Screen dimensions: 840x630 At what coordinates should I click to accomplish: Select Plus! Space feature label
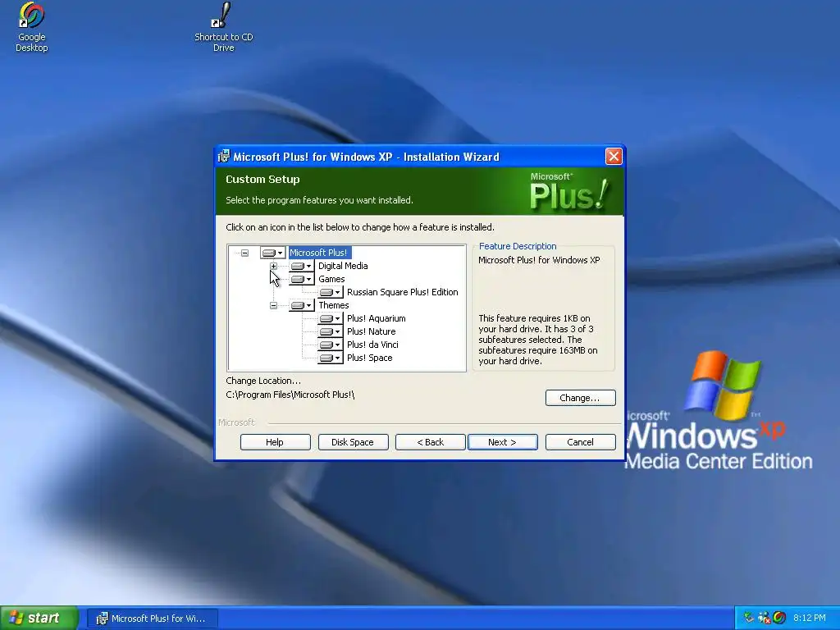coord(369,358)
